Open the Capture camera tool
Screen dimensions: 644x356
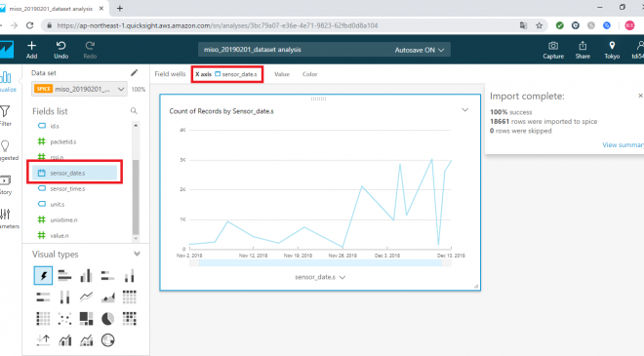pos(553,50)
